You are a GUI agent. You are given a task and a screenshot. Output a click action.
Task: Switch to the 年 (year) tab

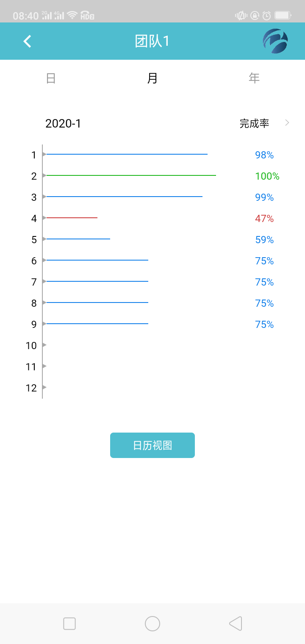pos(254,78)
